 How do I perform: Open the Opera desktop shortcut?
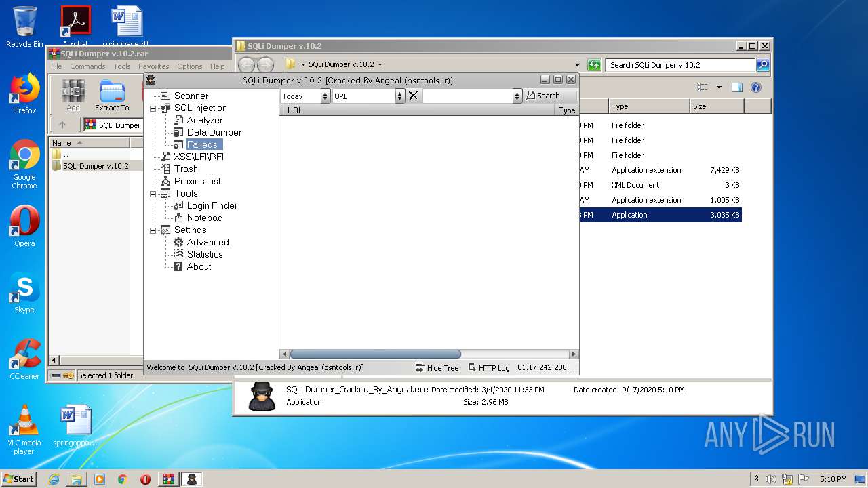click(x=24, y=227)
